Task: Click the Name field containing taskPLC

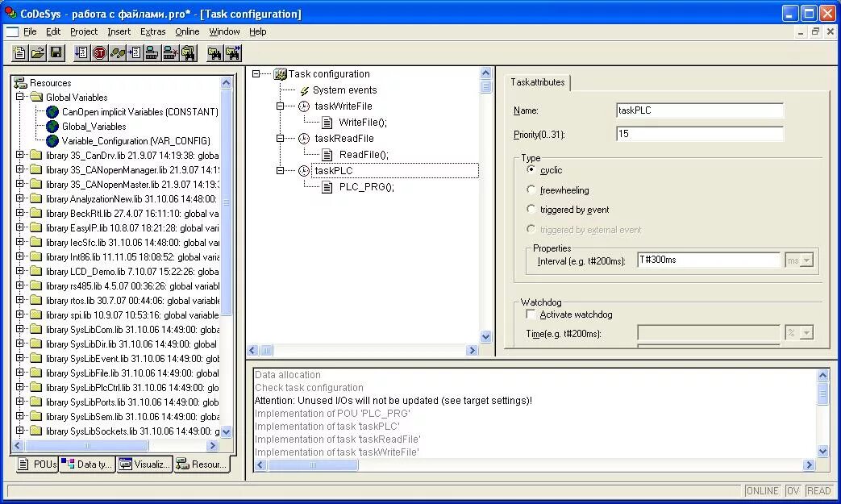Action: [x=699, y=110]
